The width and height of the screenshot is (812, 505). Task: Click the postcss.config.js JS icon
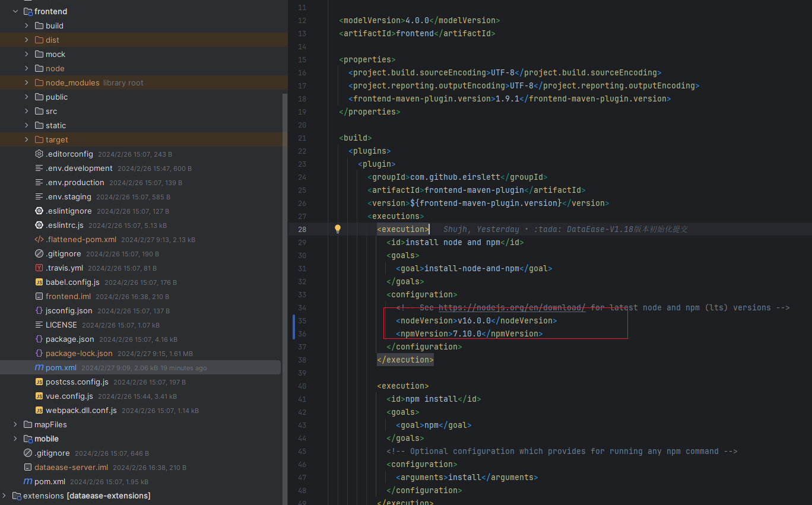39,382
